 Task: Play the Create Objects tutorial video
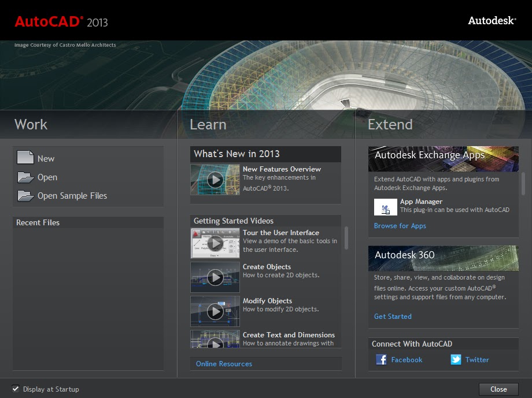(215, 277)
